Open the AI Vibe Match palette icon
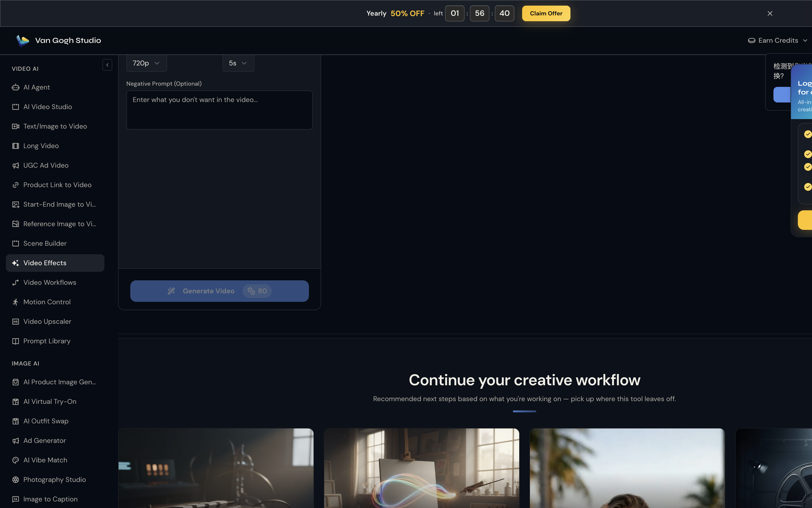 click(x=15, y=460)
